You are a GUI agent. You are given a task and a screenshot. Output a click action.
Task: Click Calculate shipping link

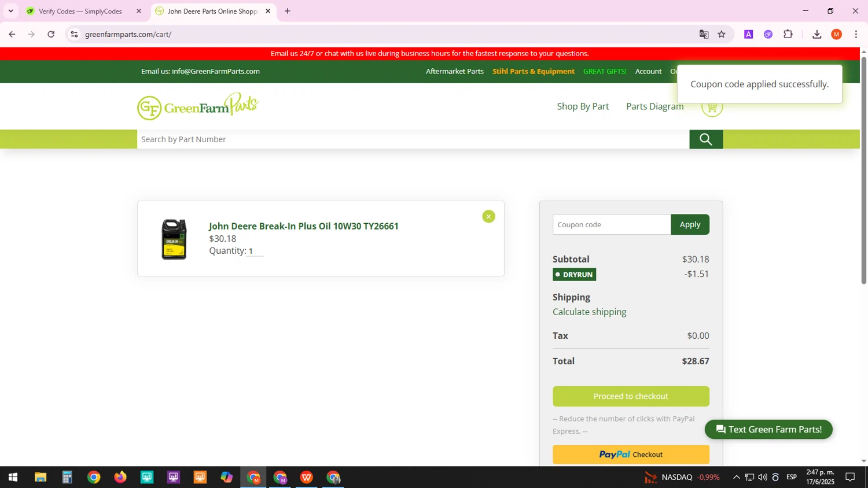click(x=589, y=312)
